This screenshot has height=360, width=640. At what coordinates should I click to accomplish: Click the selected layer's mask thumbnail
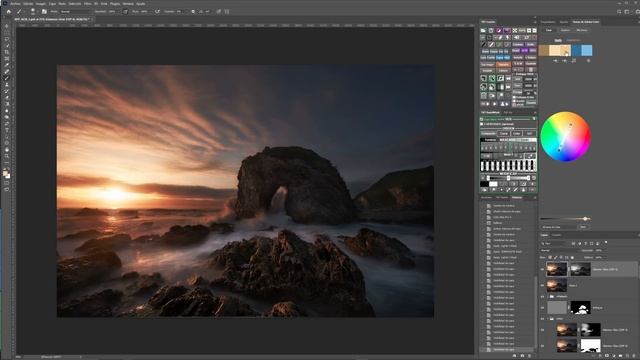point(580,269)
